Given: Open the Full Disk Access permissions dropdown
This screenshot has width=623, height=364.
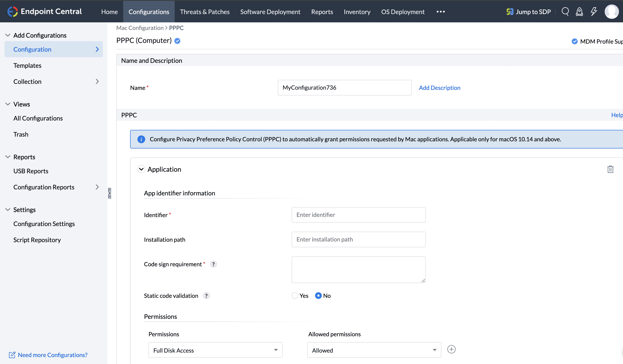Looking at the screenshot, I should pos(215,350).
